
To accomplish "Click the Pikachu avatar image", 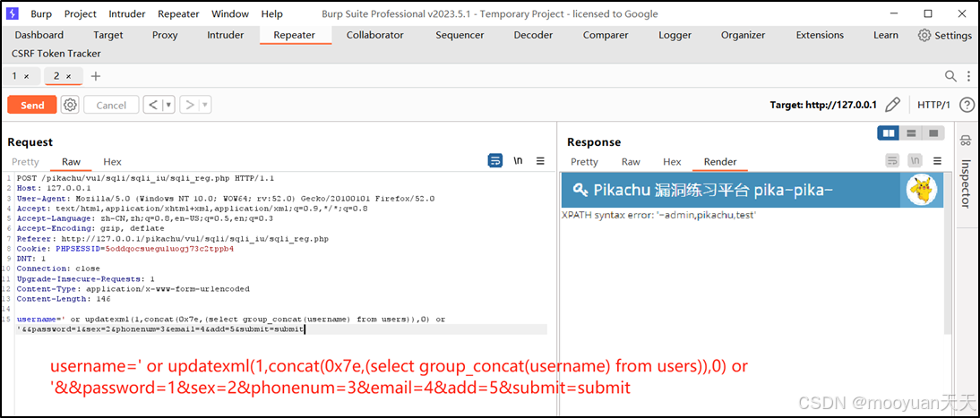I will click(x=921, y=190).
